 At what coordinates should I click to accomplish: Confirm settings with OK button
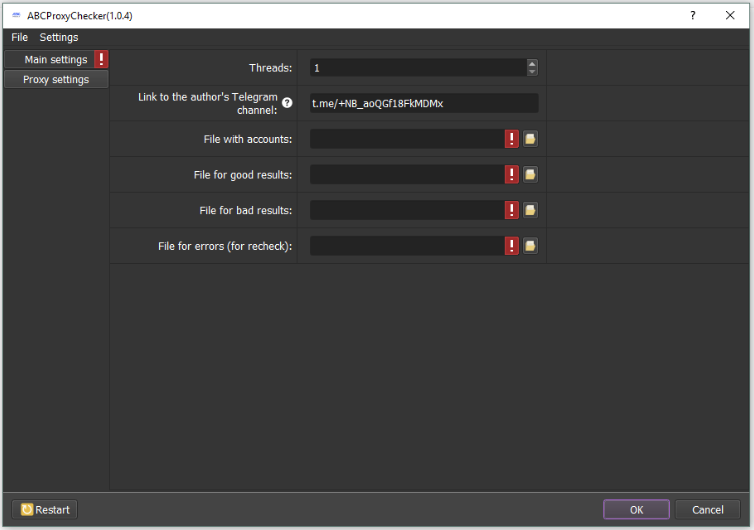click(636, 509)
